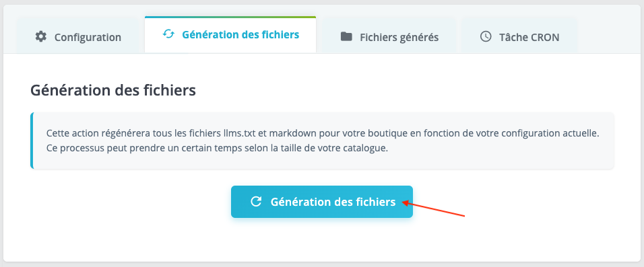
Task: Switch to the Fichiers générés tab
Action: (x=389, y=36)
